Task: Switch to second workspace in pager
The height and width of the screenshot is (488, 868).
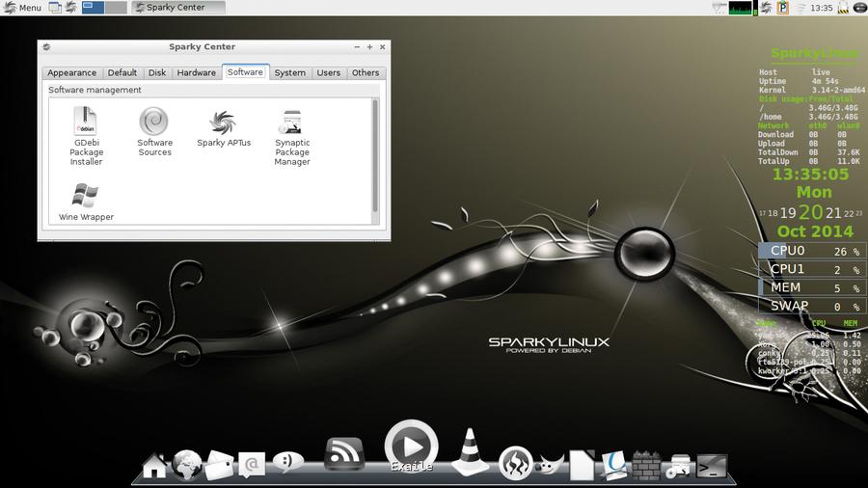Action: coord(116,7)
